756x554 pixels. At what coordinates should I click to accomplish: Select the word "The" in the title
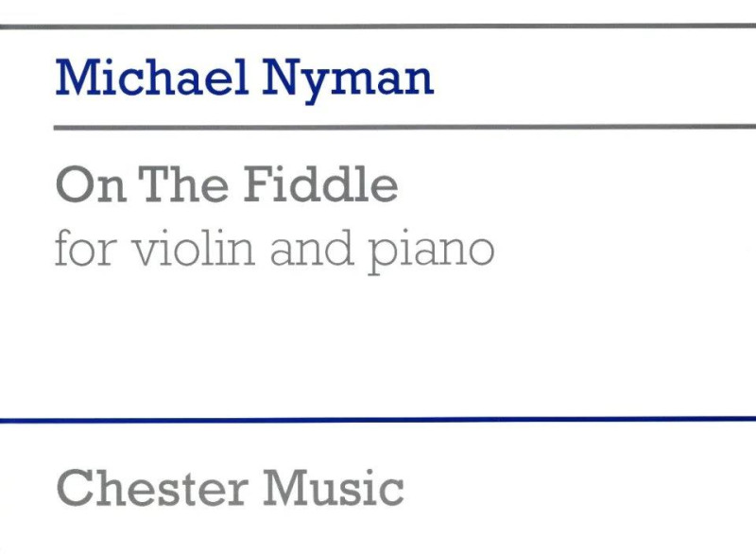point(183,184)
